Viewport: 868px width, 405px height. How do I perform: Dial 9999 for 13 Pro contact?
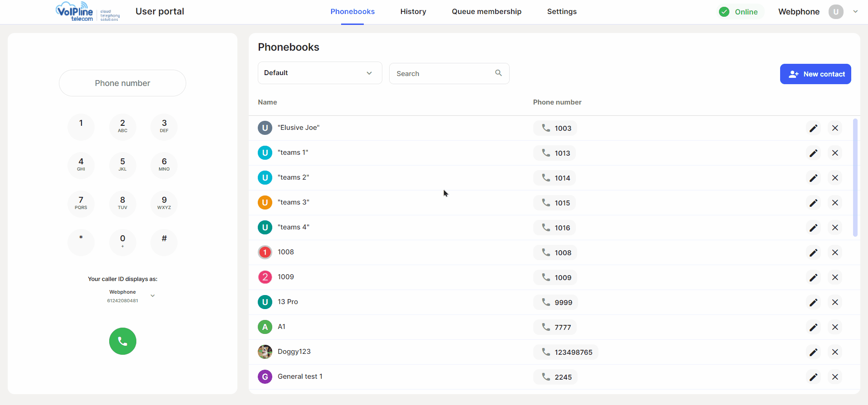tap(555, 302)
